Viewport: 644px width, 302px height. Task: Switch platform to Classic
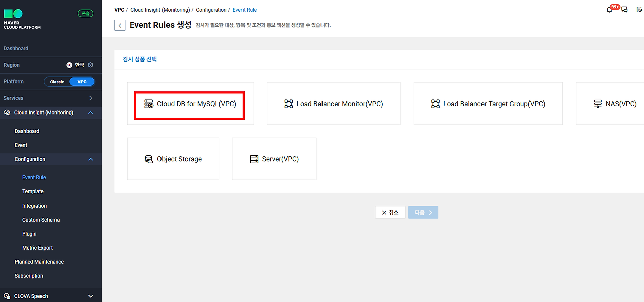click(57, 82)
